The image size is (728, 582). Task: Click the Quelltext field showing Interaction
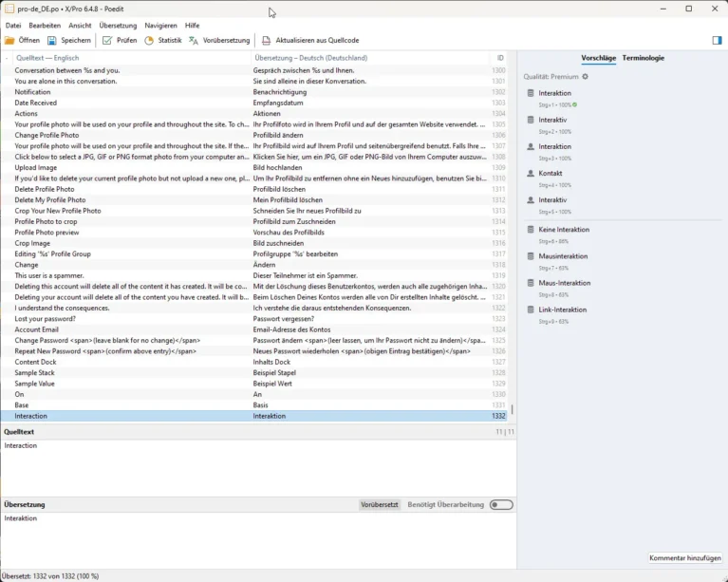click(258, 468)
